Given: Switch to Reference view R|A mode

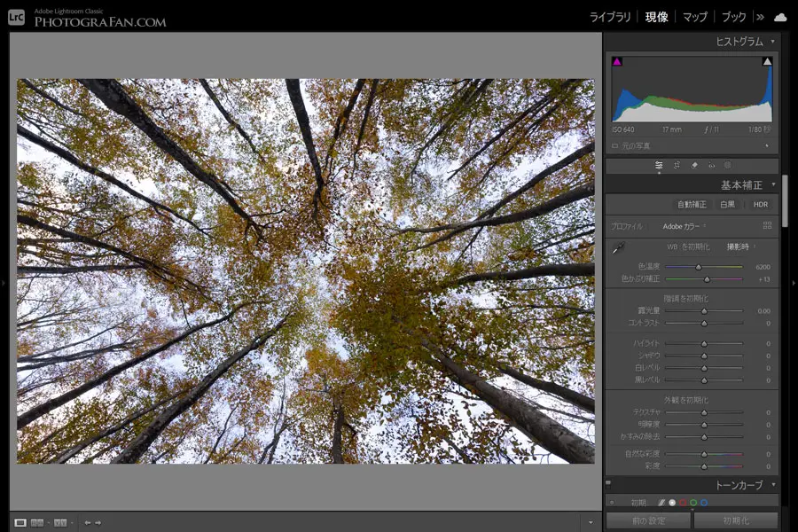Looking at the screenshot, I should pos(36,523).
